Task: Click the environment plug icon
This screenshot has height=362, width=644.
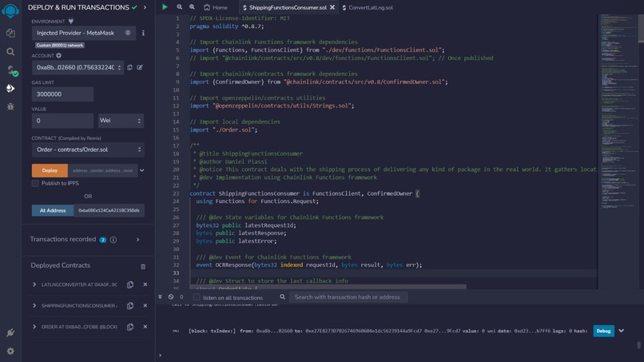Action: tap(70, 21)
